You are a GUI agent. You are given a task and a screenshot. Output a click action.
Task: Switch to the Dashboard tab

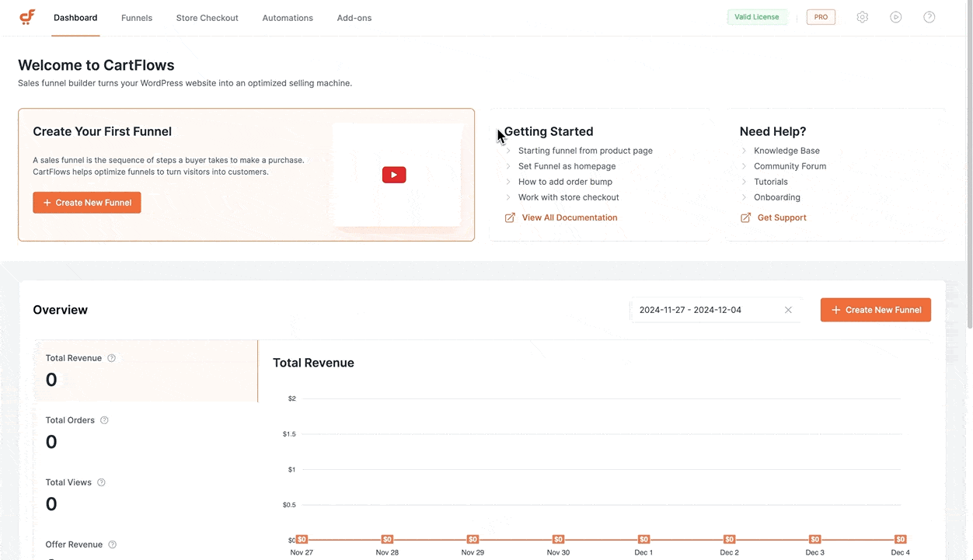(x=75, y=18)
